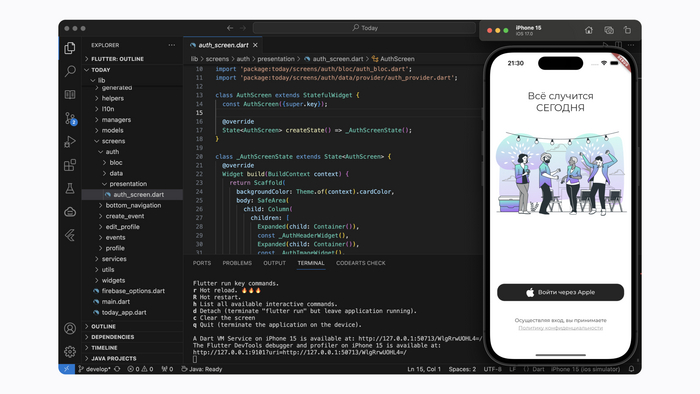Expand the Flutter: Outline section
700x394 pixels.
[133, 59]
